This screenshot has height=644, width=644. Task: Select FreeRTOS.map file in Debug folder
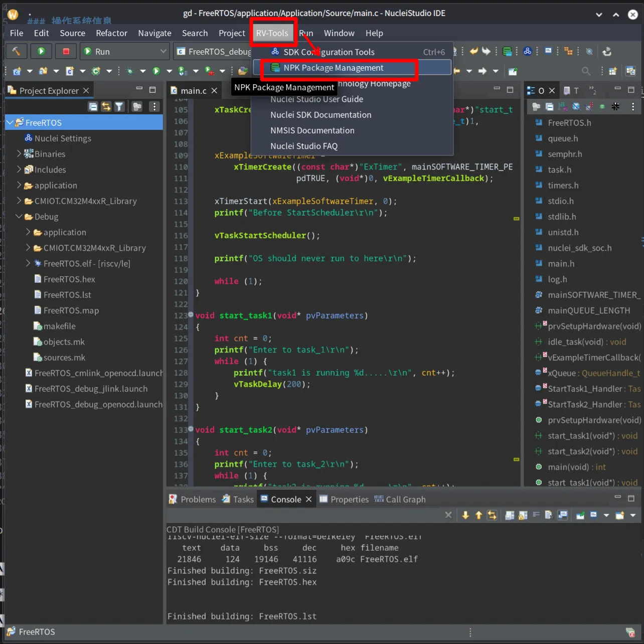tap(71, 310)
